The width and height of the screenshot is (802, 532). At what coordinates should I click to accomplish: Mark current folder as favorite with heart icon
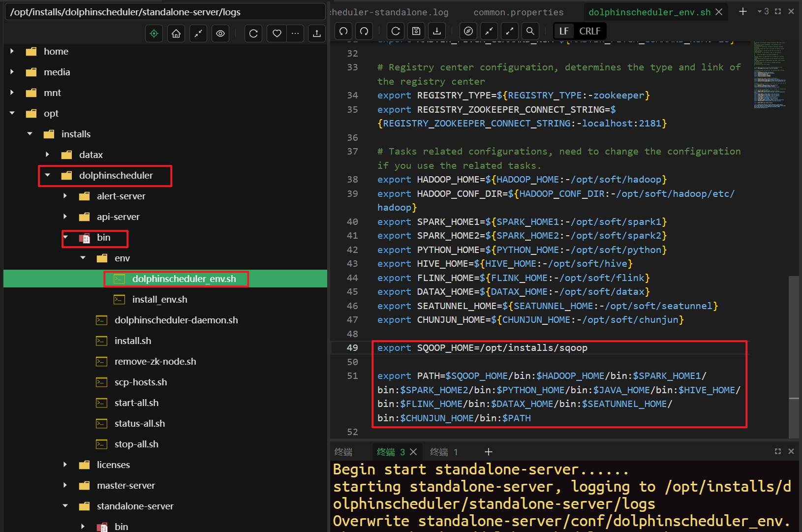(x=277, y=33)
